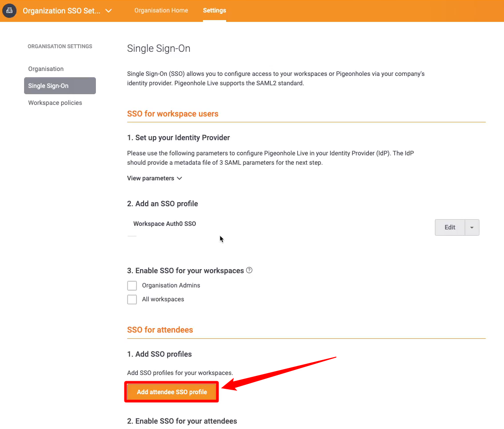The image size is (504, 429).
Task: Open the organization switcher chevron in header
Action: (x=109, y=11)
